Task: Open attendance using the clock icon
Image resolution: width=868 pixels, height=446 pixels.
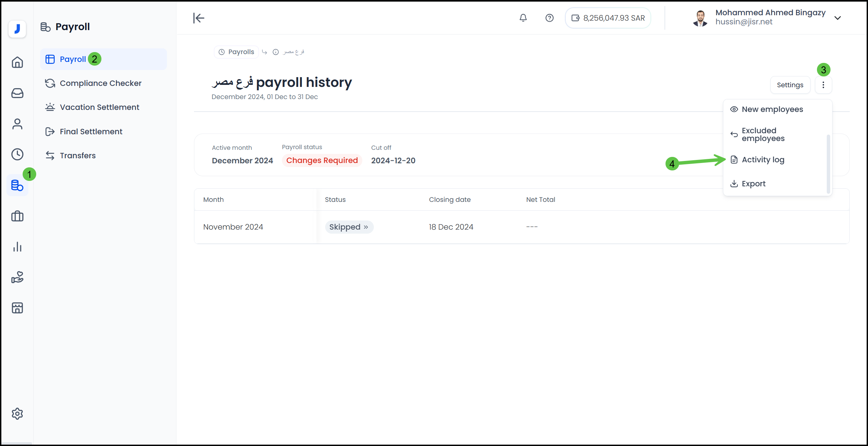Action: [17, 154]
